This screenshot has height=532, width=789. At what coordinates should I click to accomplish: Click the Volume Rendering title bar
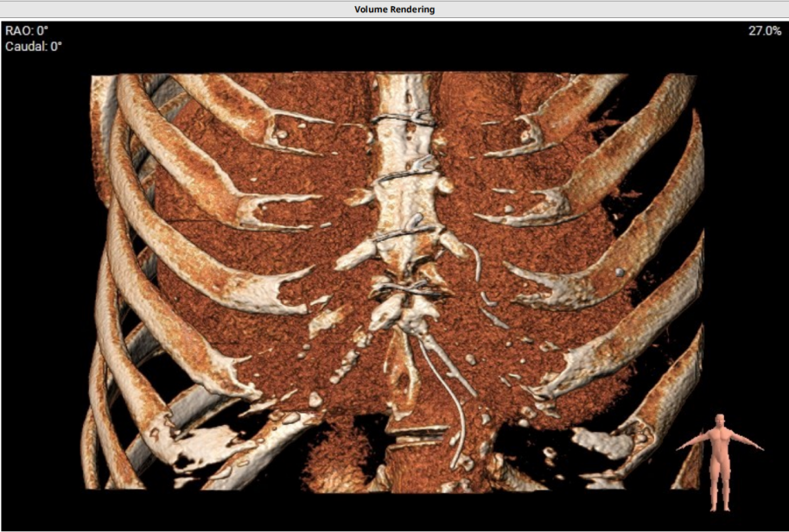pyautogui.click(x=394, y=9)
